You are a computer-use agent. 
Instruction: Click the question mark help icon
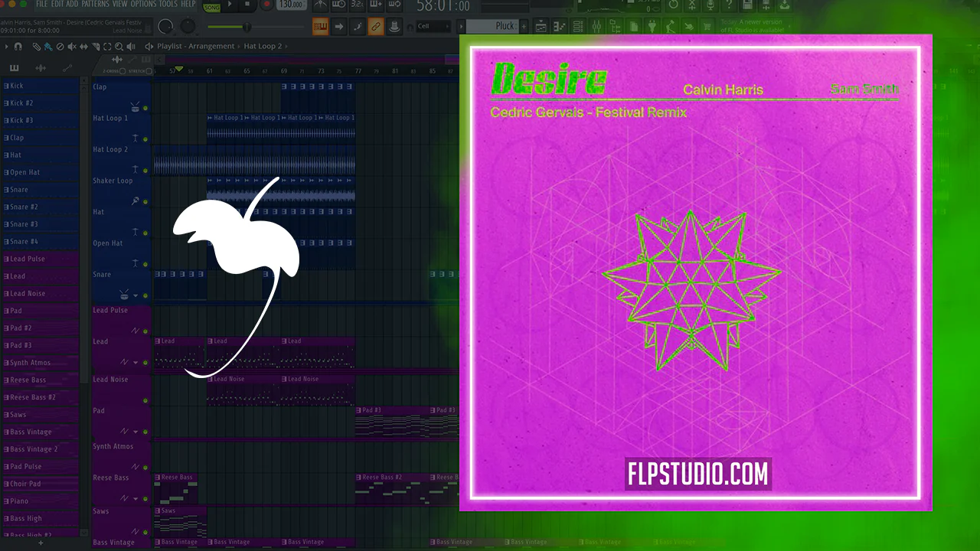point(730,6)
